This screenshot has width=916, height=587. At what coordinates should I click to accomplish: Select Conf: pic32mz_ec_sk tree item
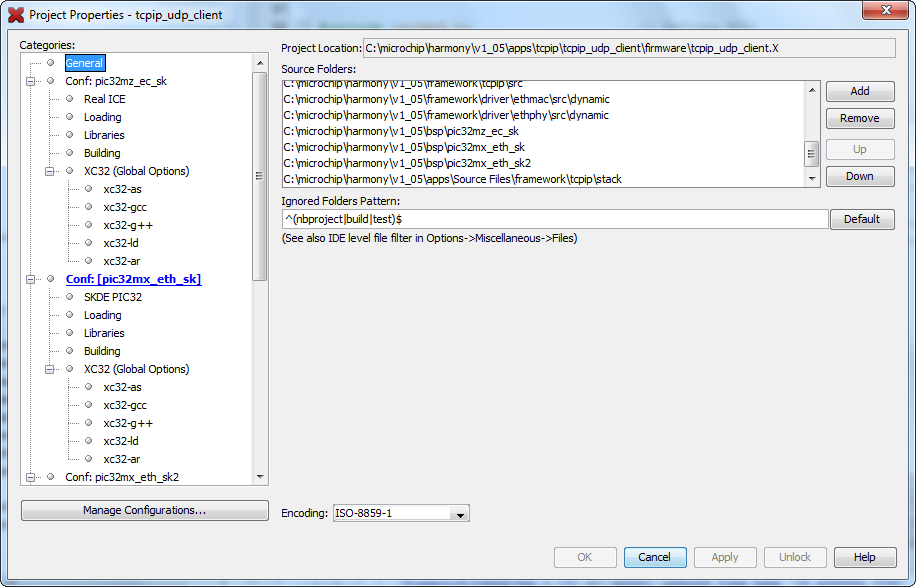[x=116, y=81]
